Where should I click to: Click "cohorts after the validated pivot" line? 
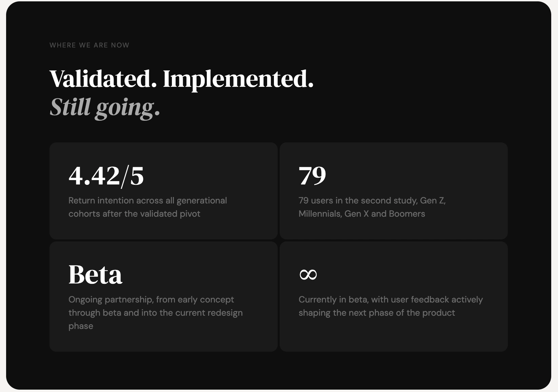click(x=134, y=214)
